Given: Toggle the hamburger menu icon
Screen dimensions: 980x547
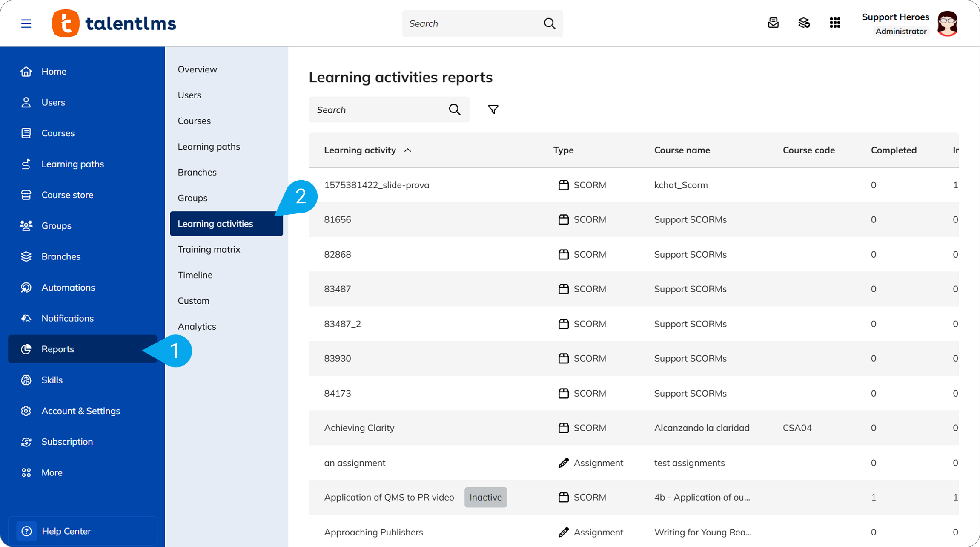Looking at the screenshot, I should click(x=26, y=23).
